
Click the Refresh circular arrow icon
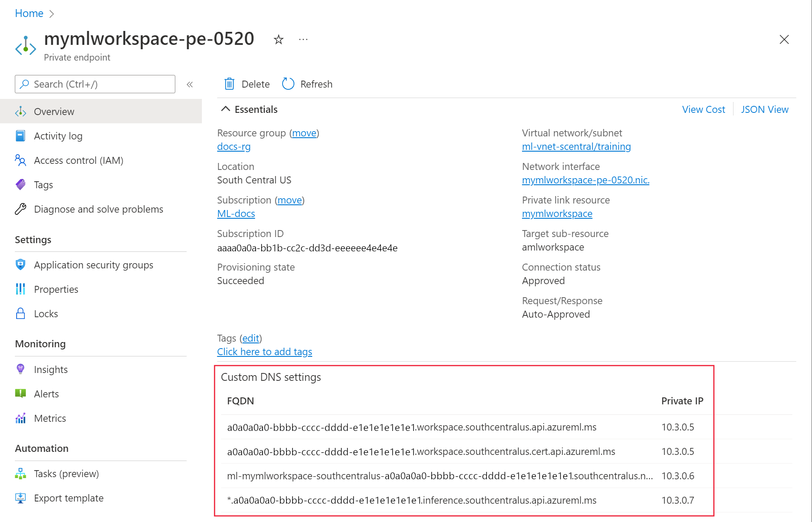[x=288, y=84]
